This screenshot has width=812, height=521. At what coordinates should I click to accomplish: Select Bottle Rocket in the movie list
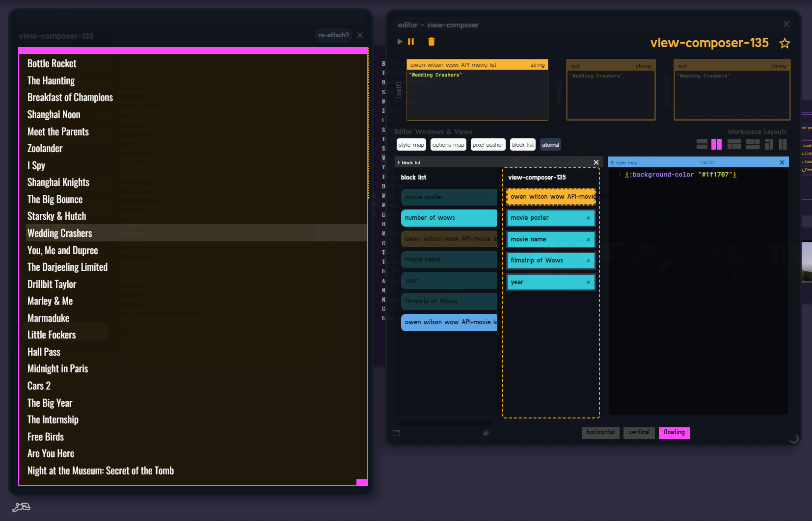pyautogui.click(x=52, y=64)
